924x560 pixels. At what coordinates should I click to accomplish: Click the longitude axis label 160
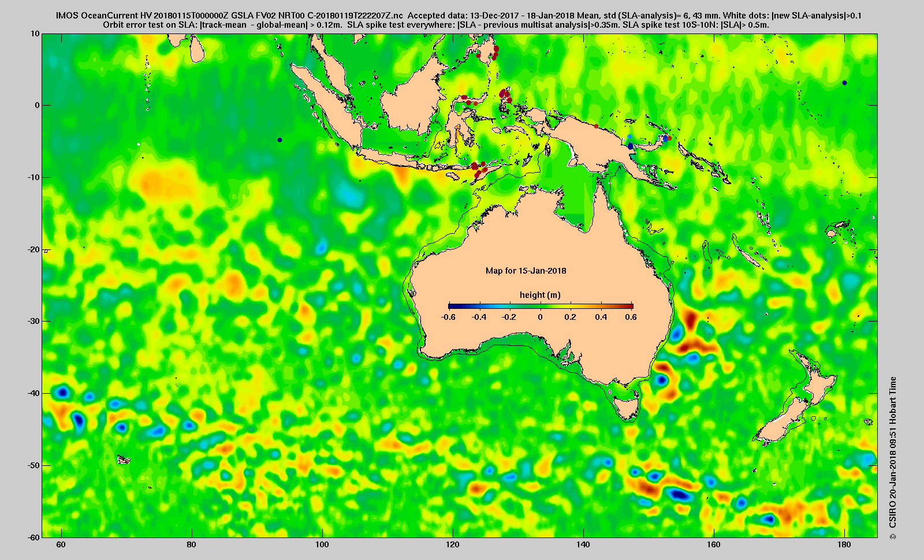point(714,545)
